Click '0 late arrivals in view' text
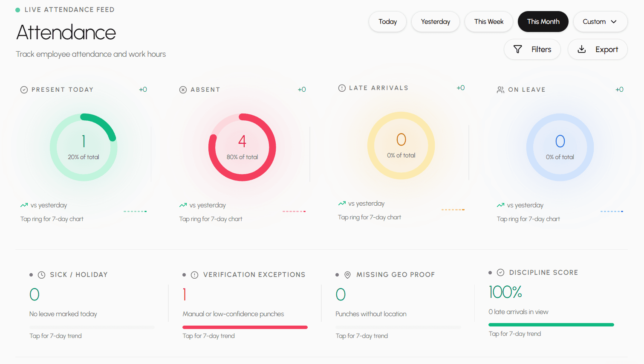This screenshot has height=364, width=644. pos(518,312)
